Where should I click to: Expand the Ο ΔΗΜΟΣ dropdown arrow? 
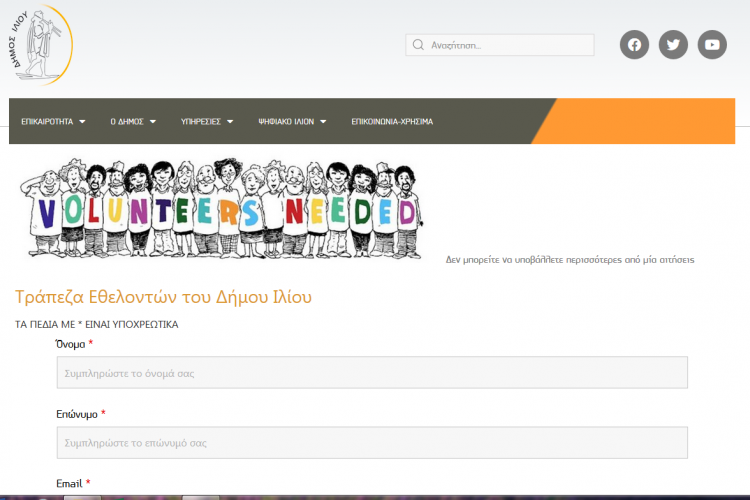pyautogui.click(x=154, y=122)
